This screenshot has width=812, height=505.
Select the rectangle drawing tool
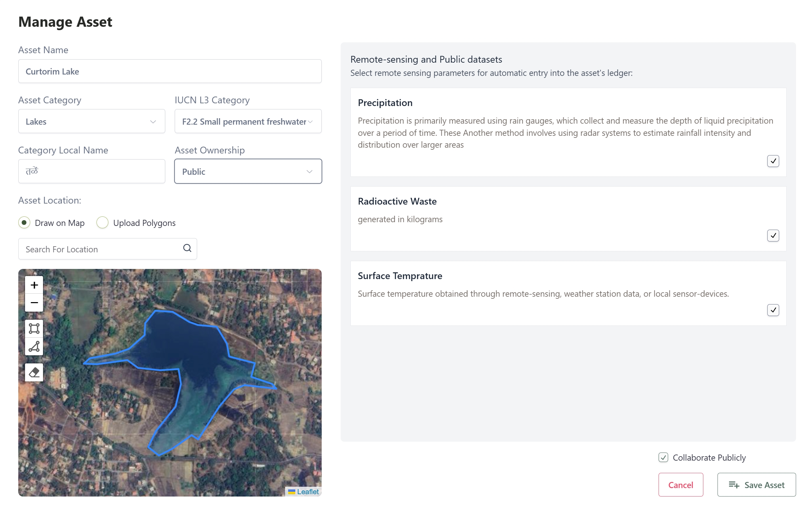pyautogui.click(x=34, y=328)
